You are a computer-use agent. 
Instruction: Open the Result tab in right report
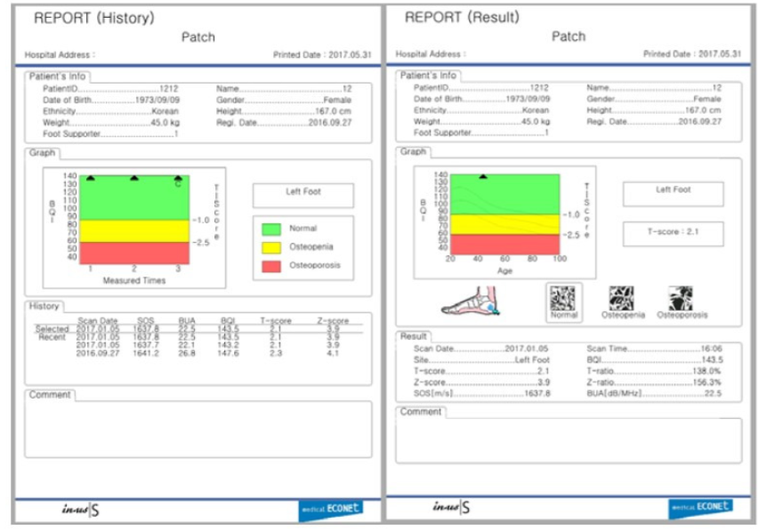click(414, 336)
